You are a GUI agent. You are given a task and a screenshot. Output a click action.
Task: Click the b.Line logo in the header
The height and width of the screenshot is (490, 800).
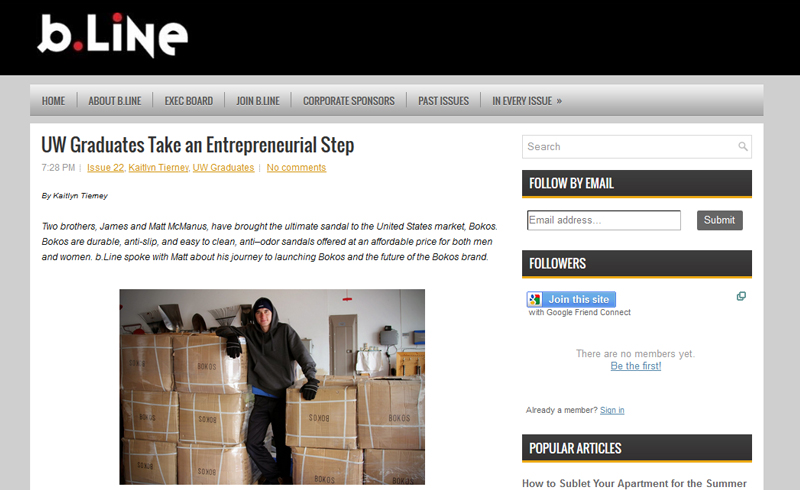(x=113, y=35)
